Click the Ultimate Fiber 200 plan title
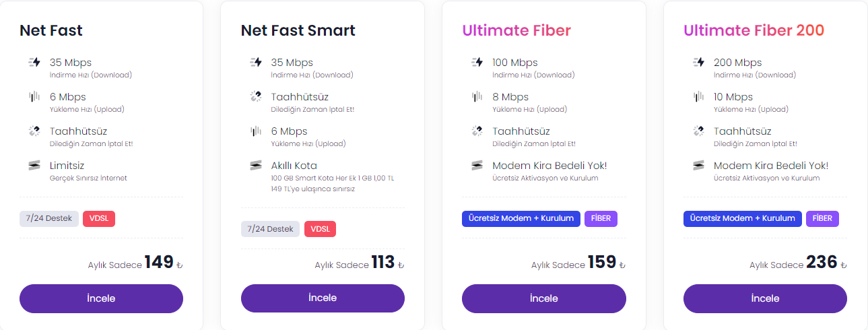This screenshot has height=330, width=868. (754, 30)
